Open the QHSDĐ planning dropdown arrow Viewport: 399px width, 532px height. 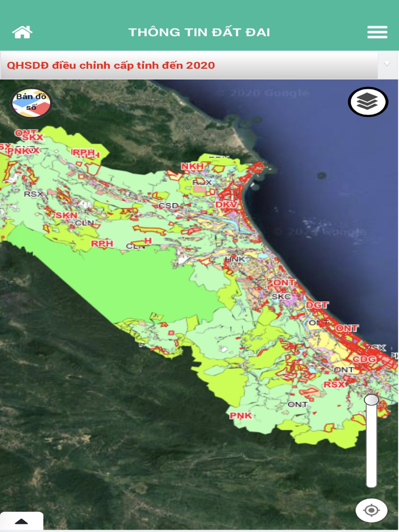point(387,65)
